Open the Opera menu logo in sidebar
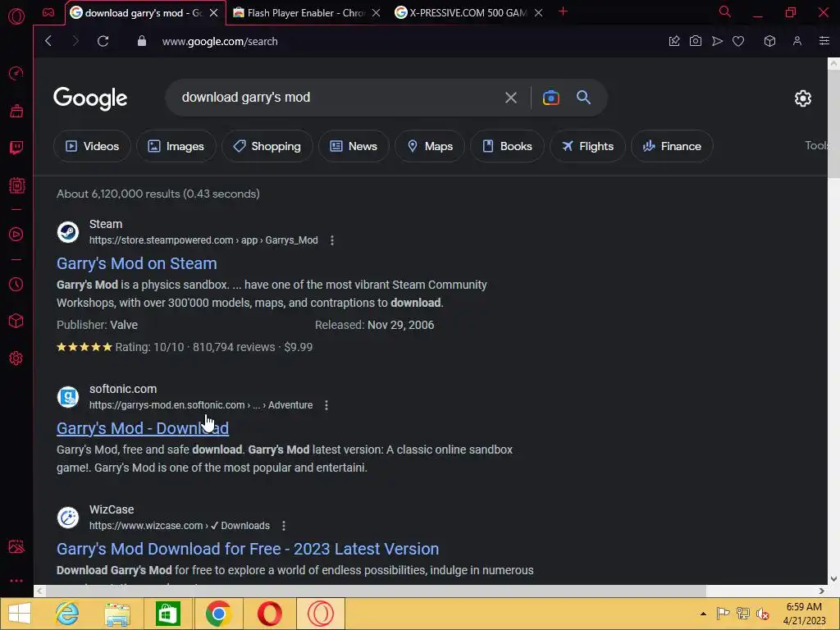This screenshot has height=630, width=840. pos(16,16)
